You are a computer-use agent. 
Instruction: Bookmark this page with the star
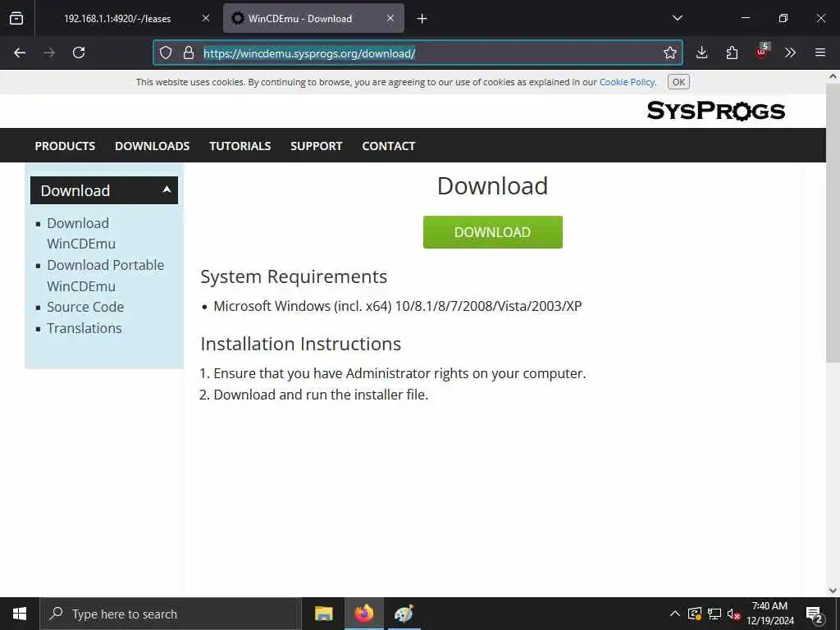point(669,52)
